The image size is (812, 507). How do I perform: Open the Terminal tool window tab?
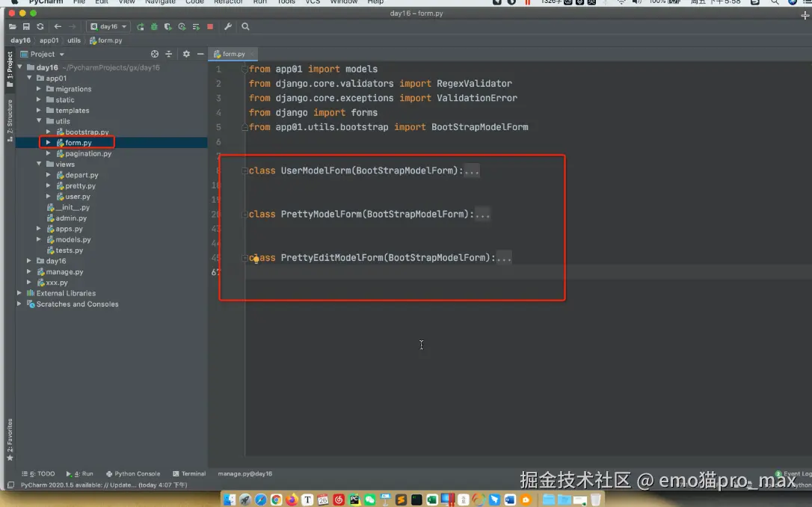[x=189, y=473]
